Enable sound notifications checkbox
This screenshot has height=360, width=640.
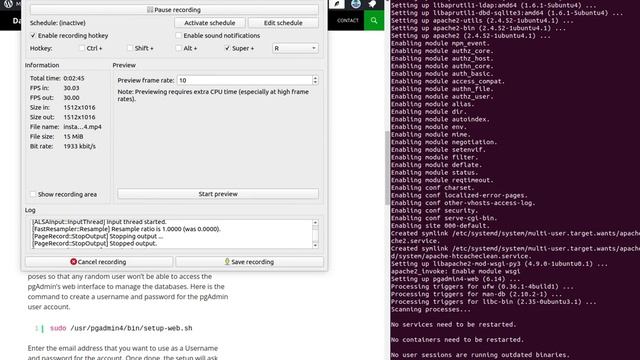pyautogui.click(x=178, y=36)
